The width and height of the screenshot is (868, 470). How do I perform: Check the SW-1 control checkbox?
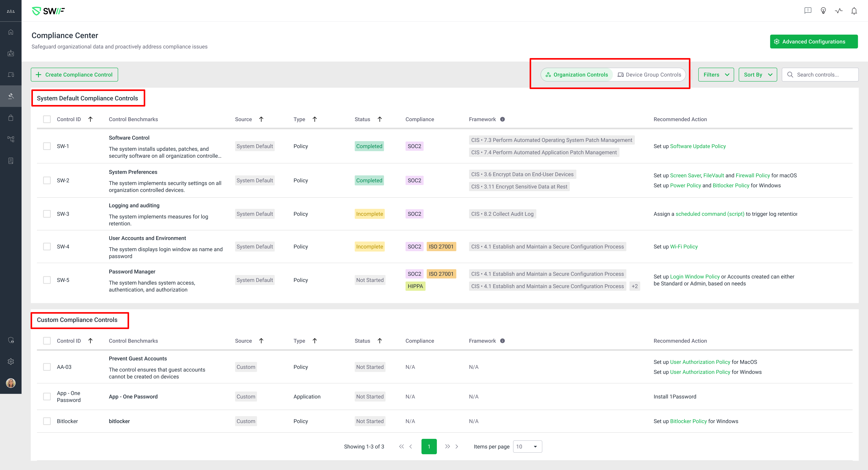pyautogui.click(x=47, y=146)
